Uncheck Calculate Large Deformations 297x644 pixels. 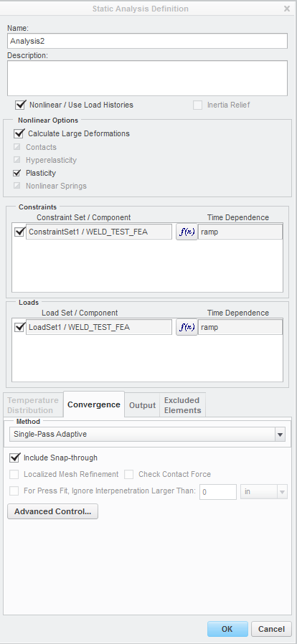tap(19, 133)
